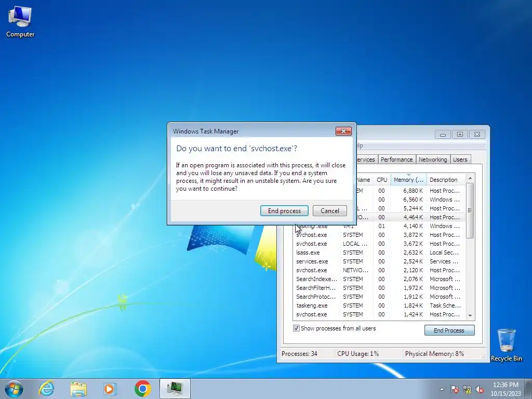Select the SearchIndexe... process row

(x=379, y=279)
